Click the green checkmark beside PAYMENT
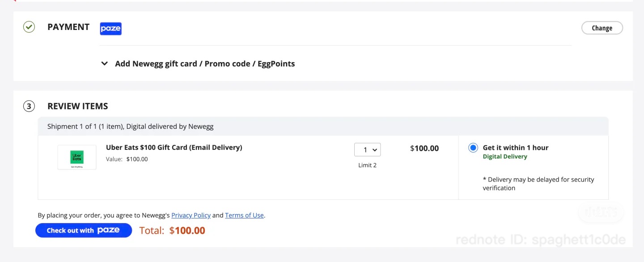This screenshot has height=262, width=644. pyautogui.click(x=29, y=27)
